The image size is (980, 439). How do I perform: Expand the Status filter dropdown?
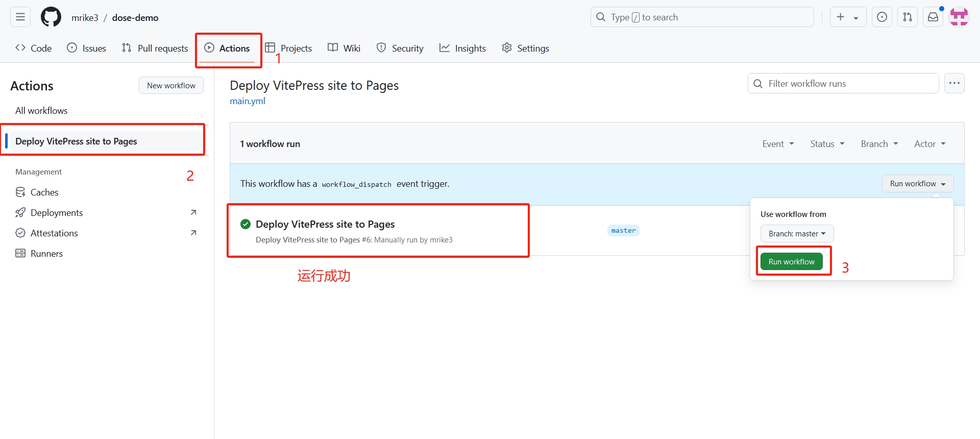(827, 144)
